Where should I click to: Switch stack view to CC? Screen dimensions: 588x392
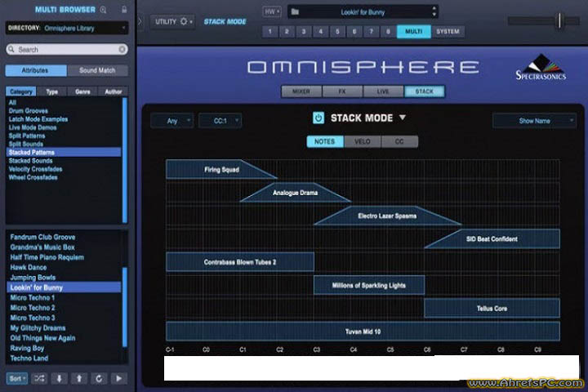pyautogui.click(x=399, y=141)
